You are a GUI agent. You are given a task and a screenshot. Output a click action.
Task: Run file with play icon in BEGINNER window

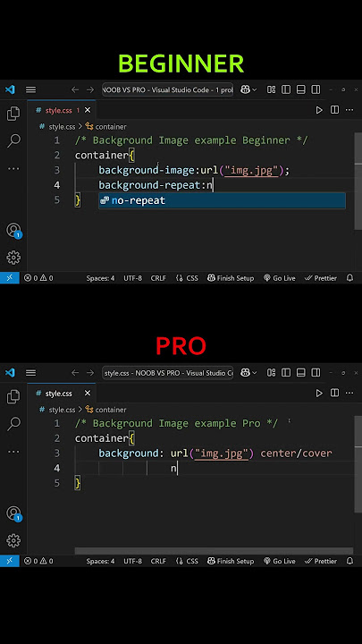pos(319,110)
